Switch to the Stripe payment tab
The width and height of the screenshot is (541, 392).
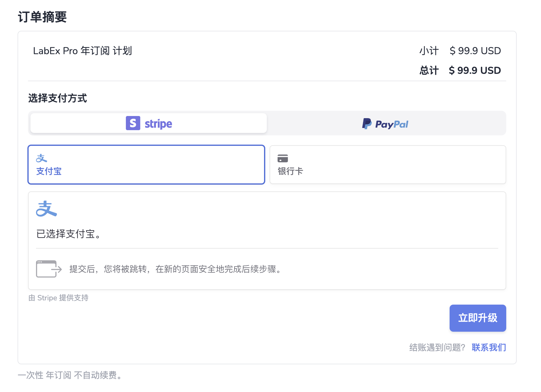coord(149,123)
